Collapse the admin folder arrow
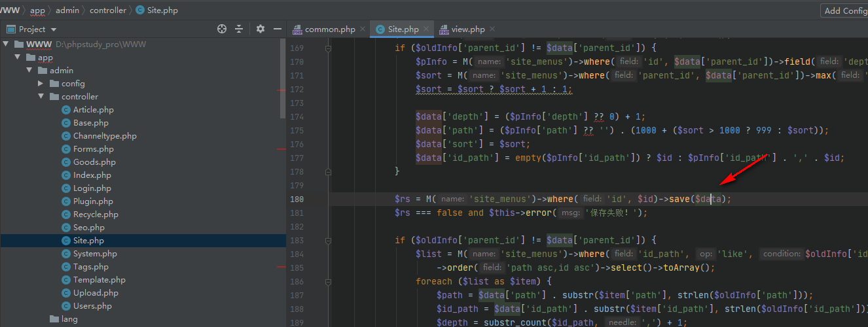Image resolution: width=868 pixels, height=327 pixels. (30, 71)
